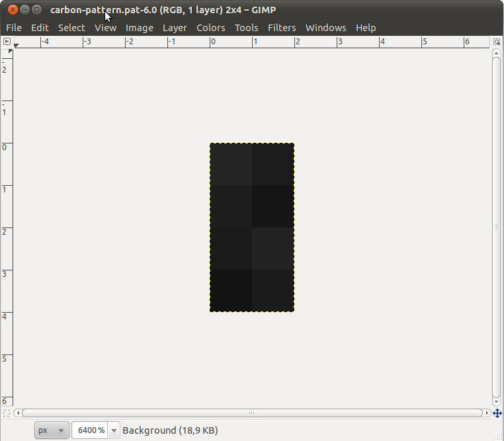The height and width of the screenshot is (441, 504).
Task: Click the navigation cross icon at bottom right
Action: click(x=497, y=413)
